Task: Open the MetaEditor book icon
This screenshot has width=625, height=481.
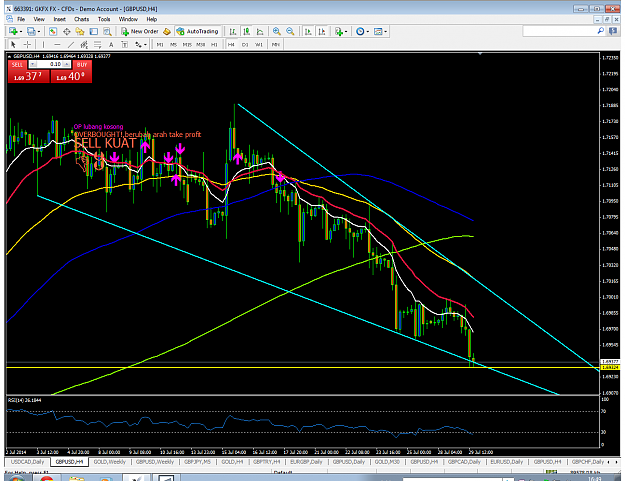Action: pyautogui.click(x=167, y=31)
